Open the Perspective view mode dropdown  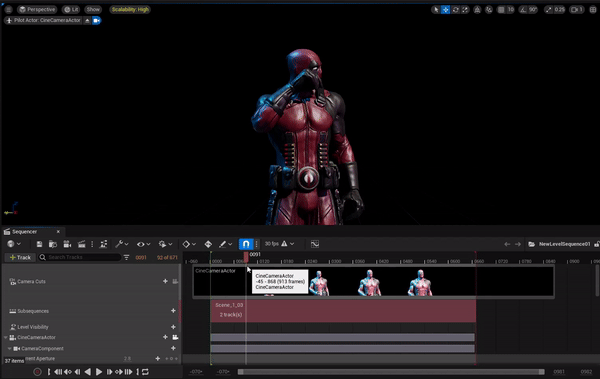(37, 10)
